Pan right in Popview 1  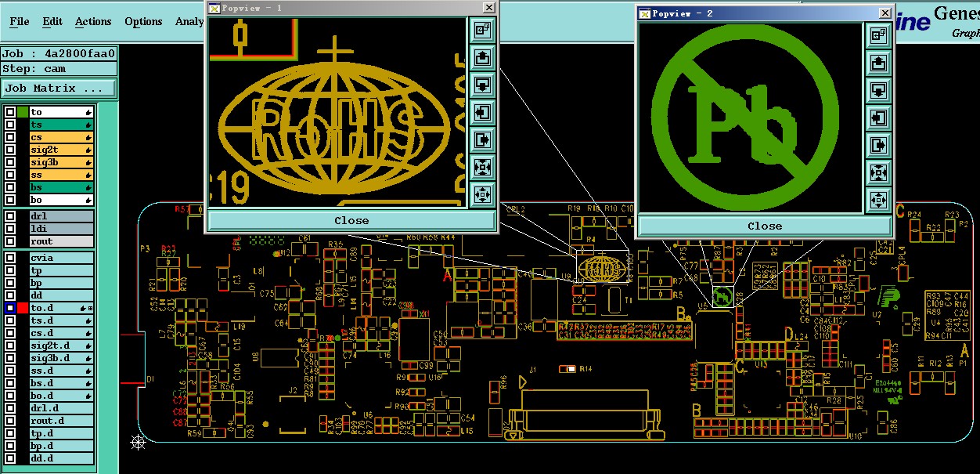[x=483, y=139]
